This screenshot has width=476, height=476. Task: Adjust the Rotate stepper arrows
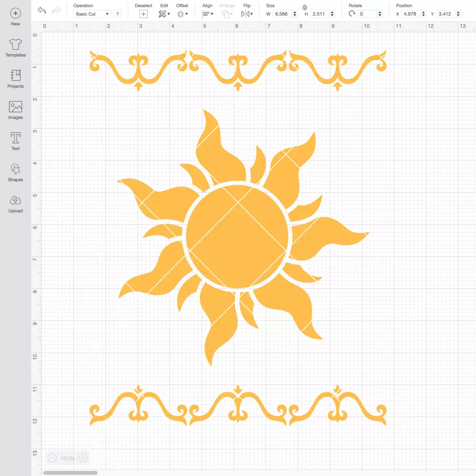click(x=380, y=14)
